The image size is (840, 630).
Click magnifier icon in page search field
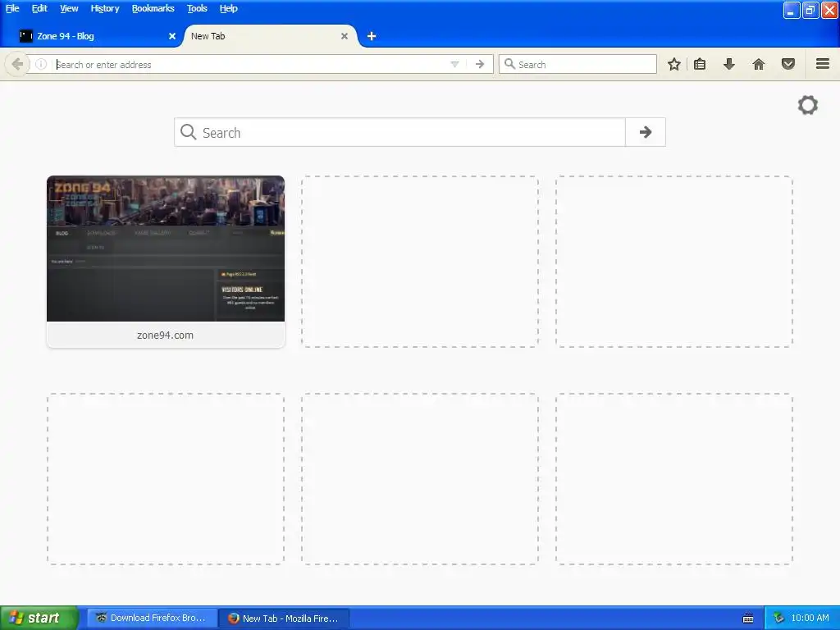pyautogui.click(x=188, y=132)
